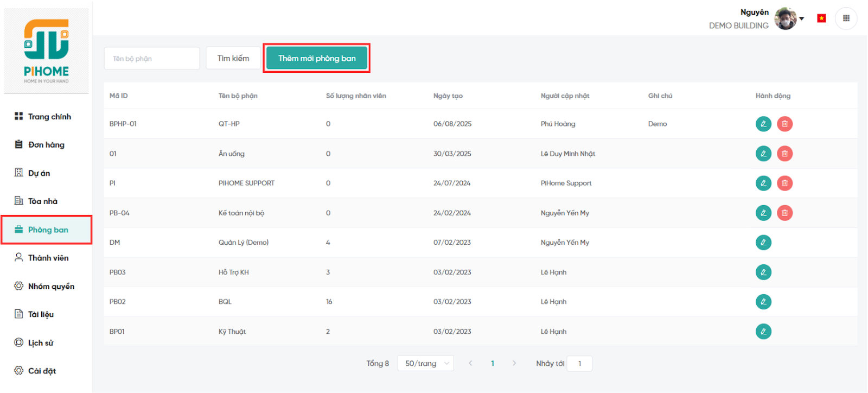Select Nhóm quyền sidebar menu item
868x393 pixels.
[50, 286]
